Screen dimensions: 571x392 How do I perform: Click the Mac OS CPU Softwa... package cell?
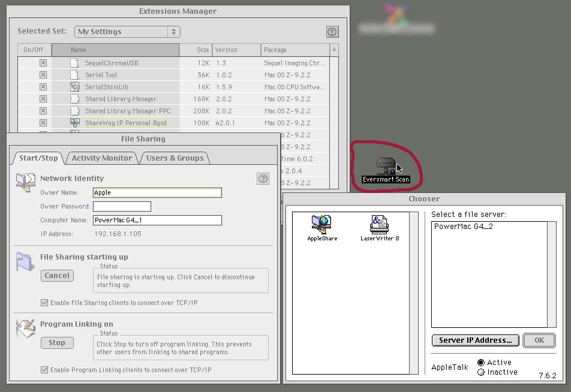point(294,87)
